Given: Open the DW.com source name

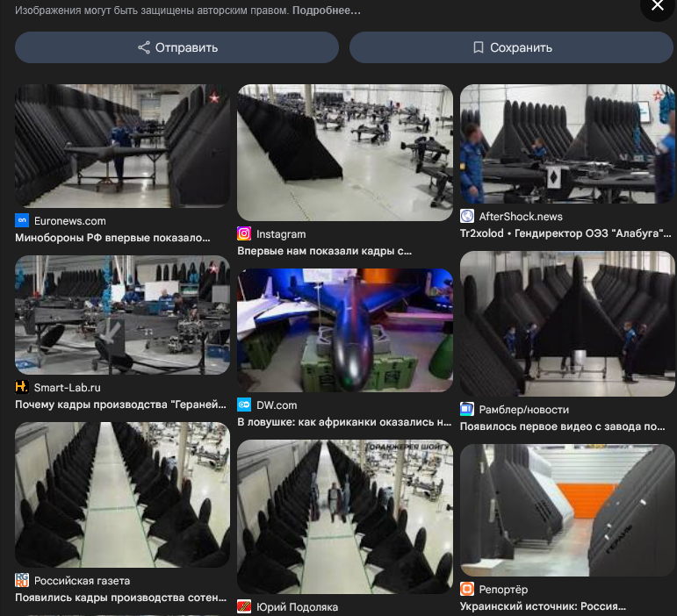Looking at the screenshot, I should pos(277,405).
